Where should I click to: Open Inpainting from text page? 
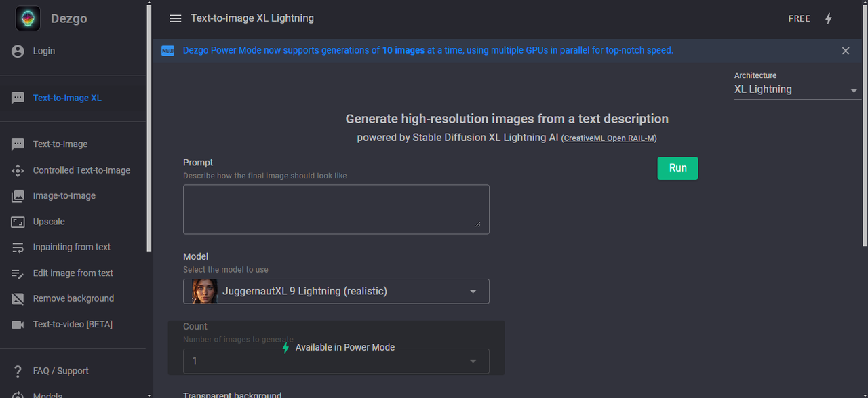point(72,247)
